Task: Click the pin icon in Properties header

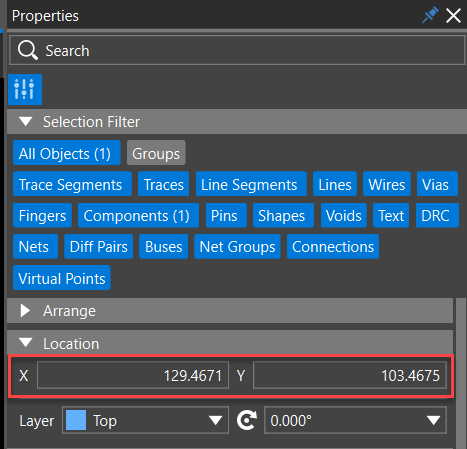Action: click(430, 15)
